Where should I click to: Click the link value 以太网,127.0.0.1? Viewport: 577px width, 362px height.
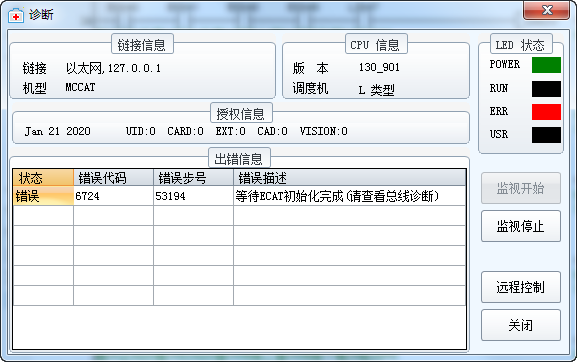(x=113, y=68)
